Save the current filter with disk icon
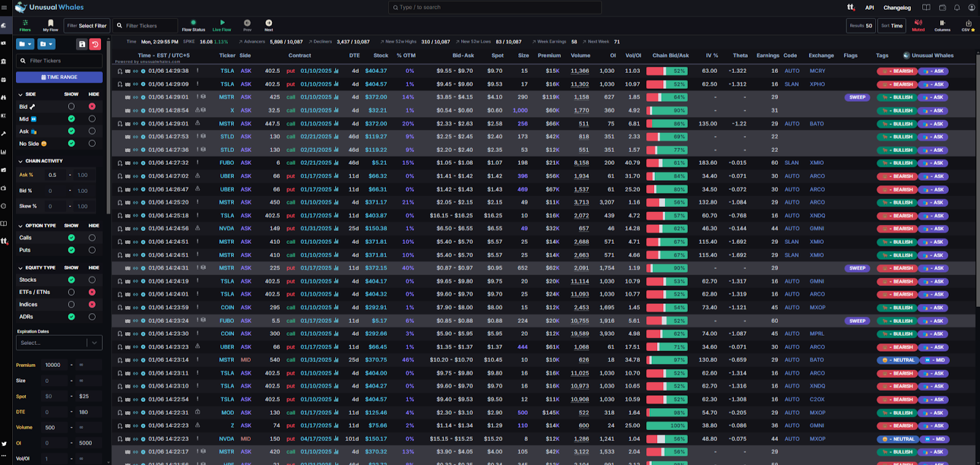980x465 pixels. click(x=82, y=44)
